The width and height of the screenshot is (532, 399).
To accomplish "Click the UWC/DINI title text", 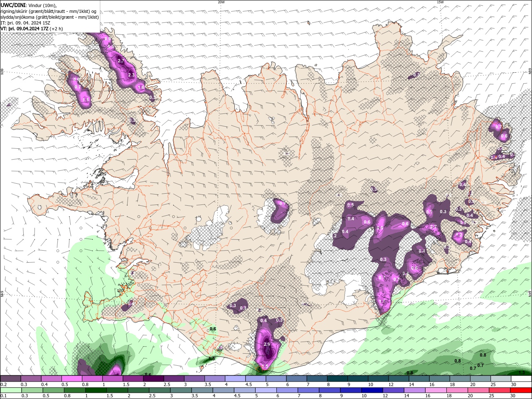I will (x=13, y=5).
